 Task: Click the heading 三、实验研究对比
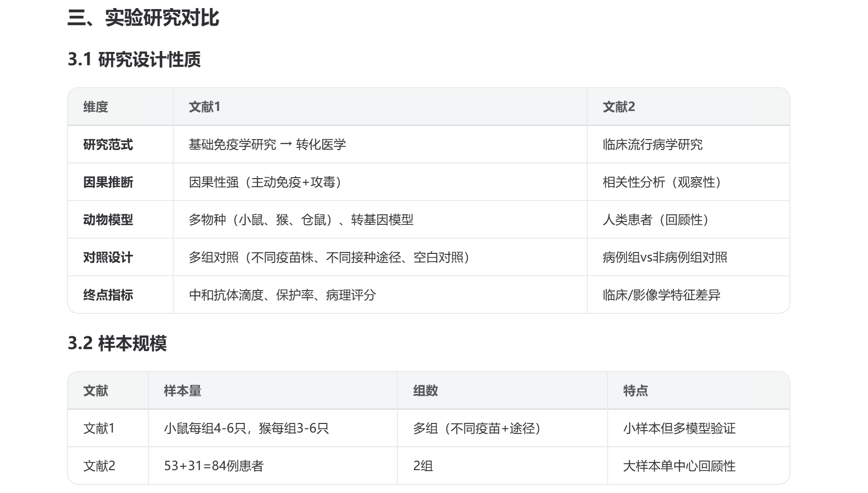(x=143, y=18)
